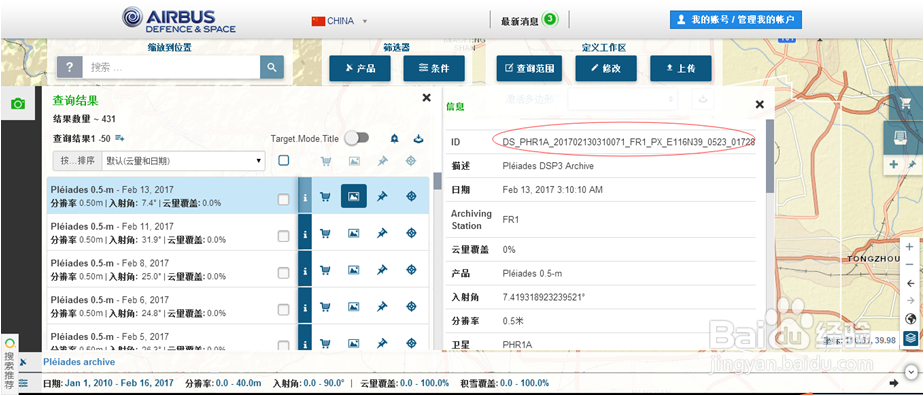
Task: Expand the bottom filter bar chevron
Action: tap(912, 372)
